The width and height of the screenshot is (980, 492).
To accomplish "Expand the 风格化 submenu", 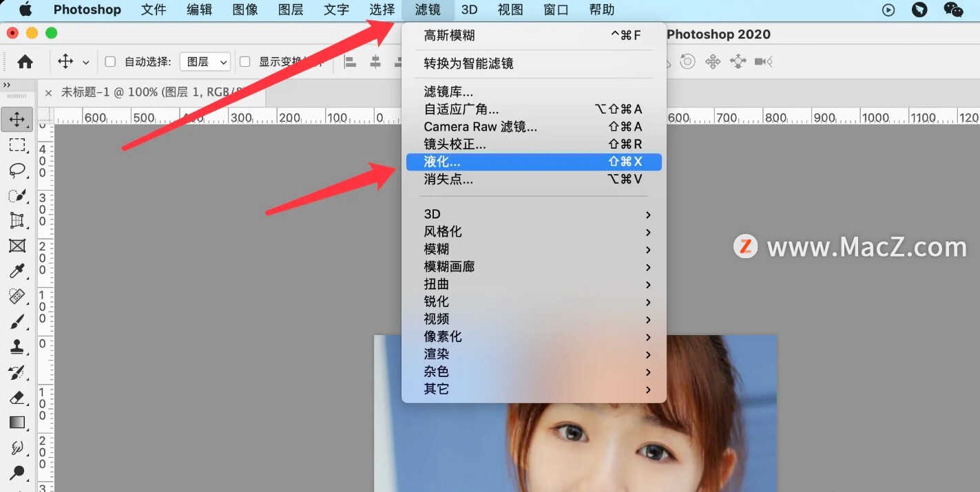I will (533, 232).
